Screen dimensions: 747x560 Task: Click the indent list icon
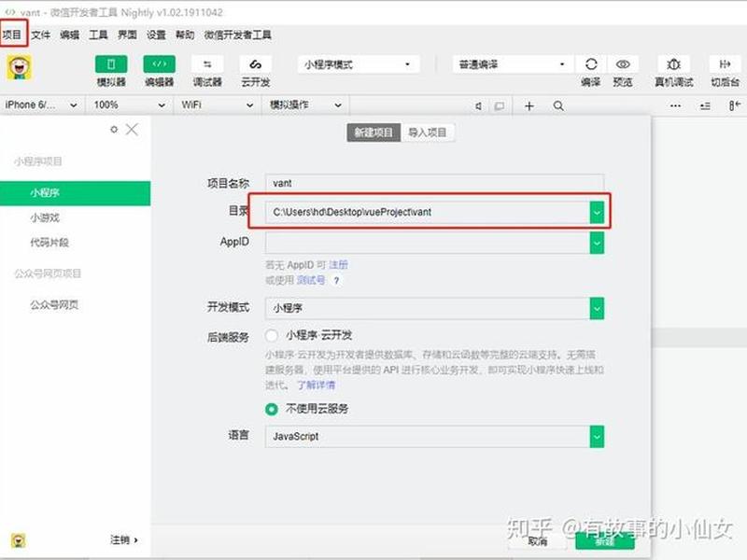click(705, 105)
